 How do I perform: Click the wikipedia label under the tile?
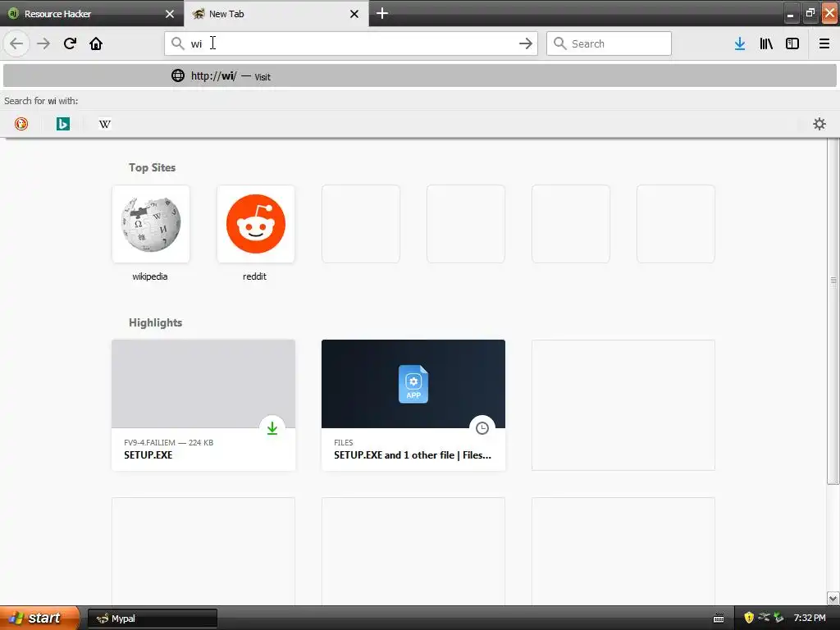coord(150,276)
